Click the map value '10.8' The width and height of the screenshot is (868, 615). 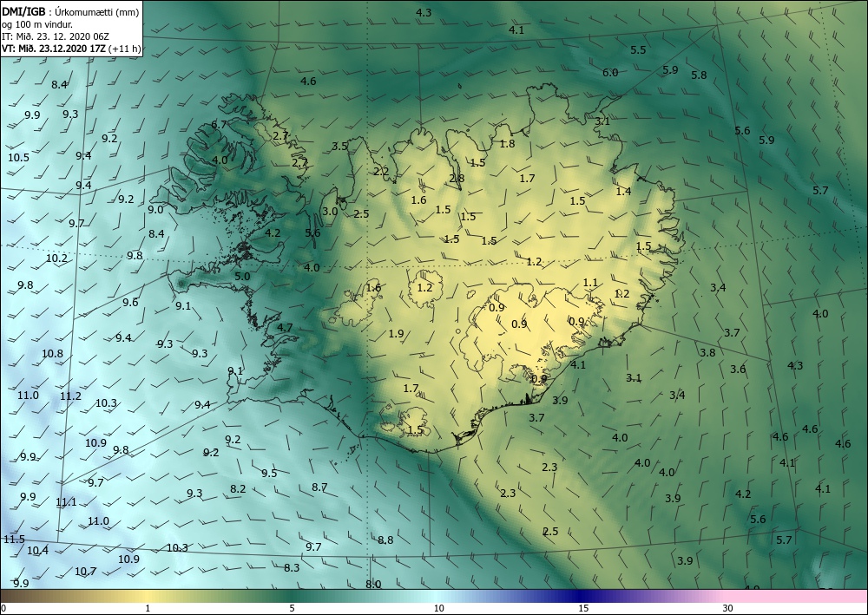click(52, 353)
